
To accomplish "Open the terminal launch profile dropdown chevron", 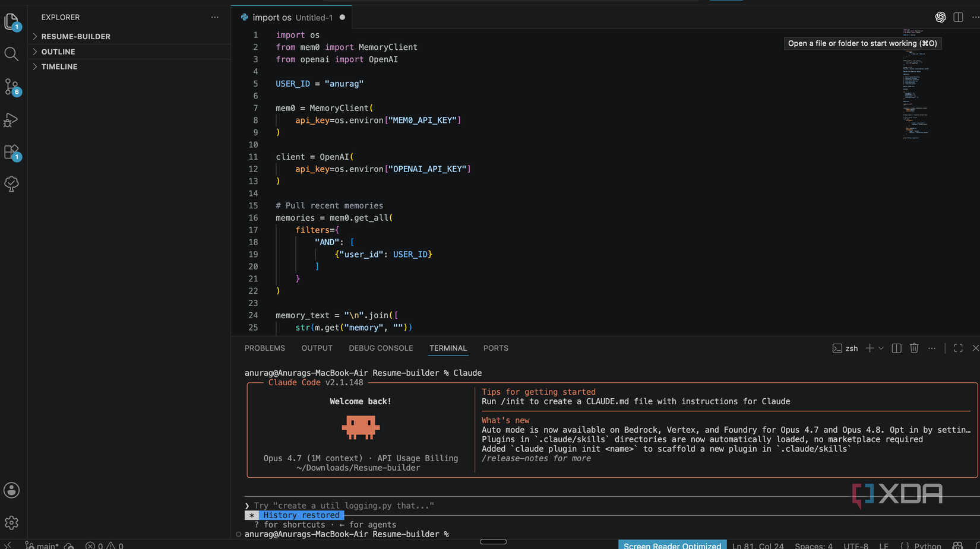I will [x=881, y=348].
